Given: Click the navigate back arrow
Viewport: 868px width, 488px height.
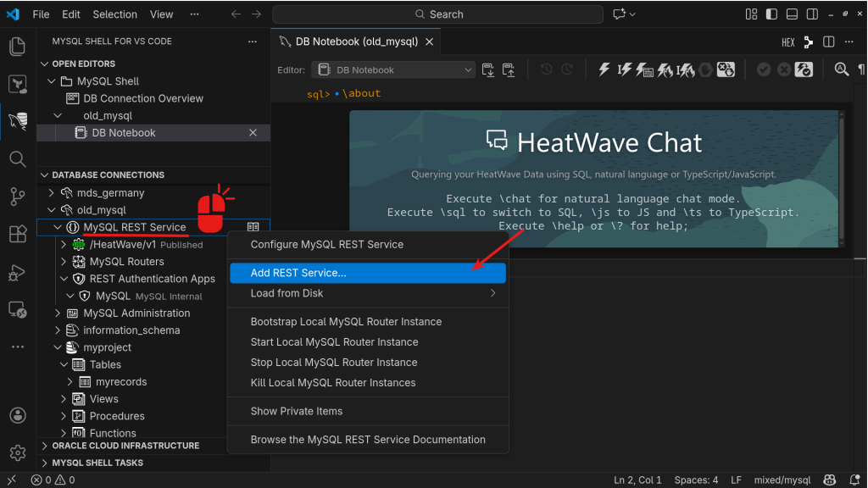Looking at the screenshot, I should tap(236, 14).
